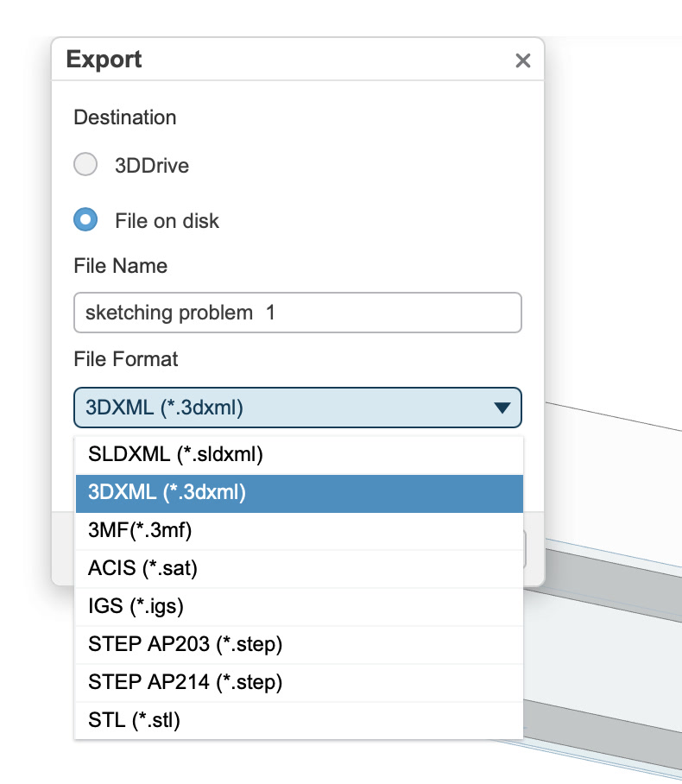
Task: Close the Export dialog
Action: pyautogui.click(x=522, y=60)
